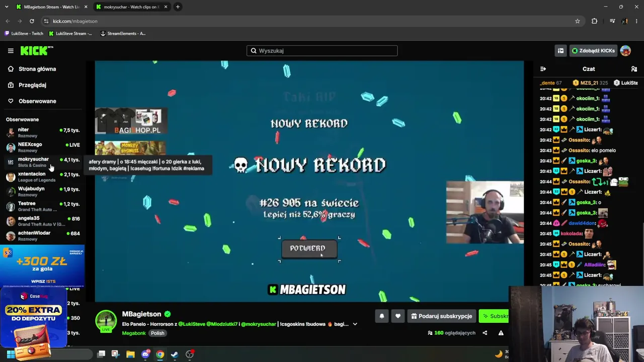Open the chat users list icon
The height and width of the screenshot is (362, 644).
(x=634, y=69)
